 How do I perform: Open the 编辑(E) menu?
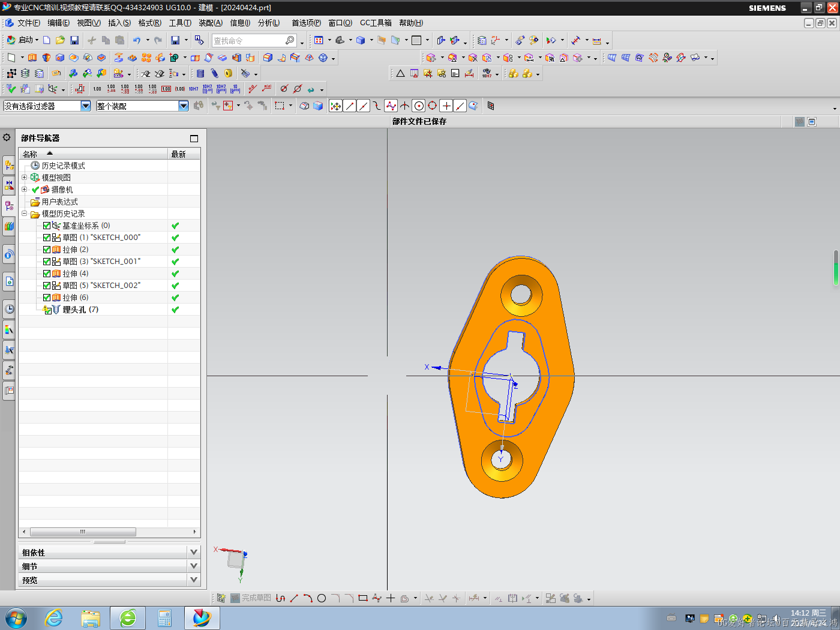59,23
